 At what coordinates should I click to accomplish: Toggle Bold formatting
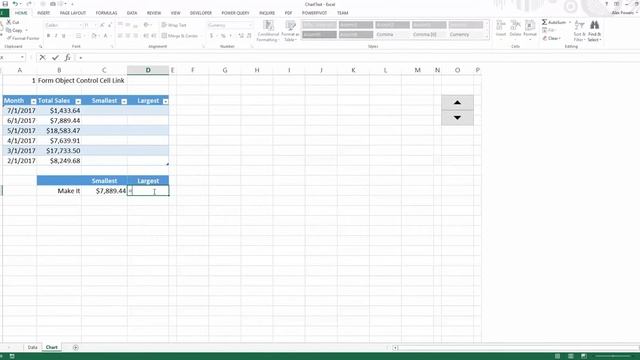pos(48,36)
